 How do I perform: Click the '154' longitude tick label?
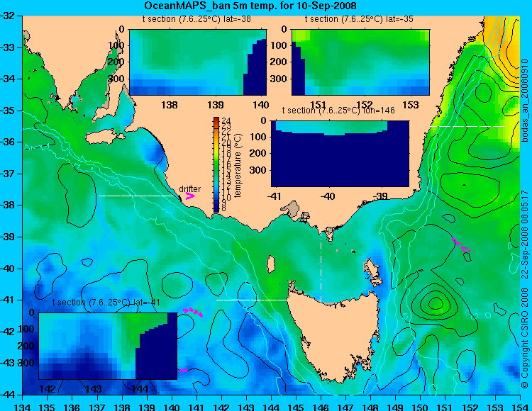coord(520,406)
